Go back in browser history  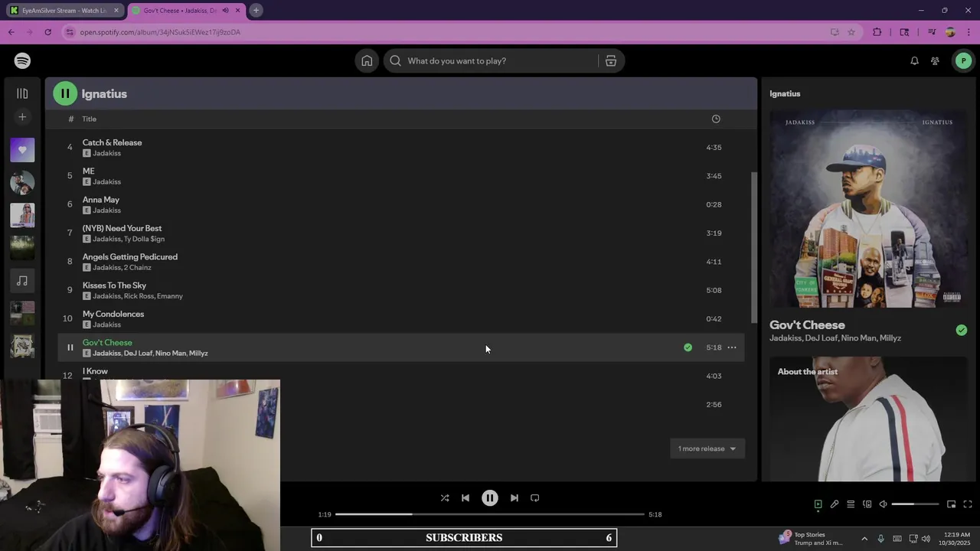pyautogui.click(x=11, y=32)
